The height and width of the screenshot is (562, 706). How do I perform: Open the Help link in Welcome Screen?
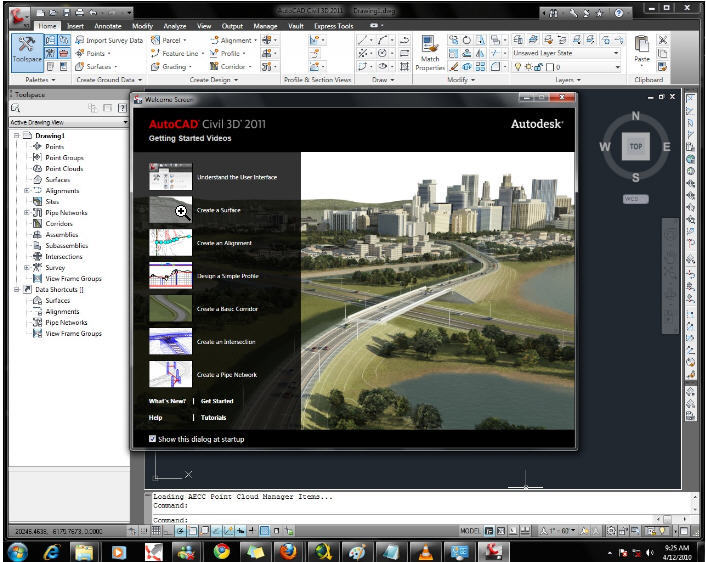pos(155,417)
